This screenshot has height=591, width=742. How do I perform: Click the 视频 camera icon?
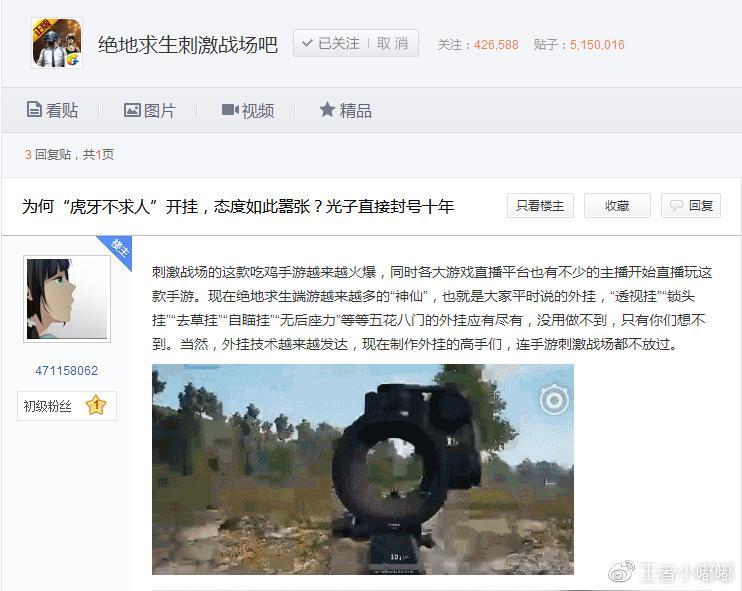(x=230, y=110)
